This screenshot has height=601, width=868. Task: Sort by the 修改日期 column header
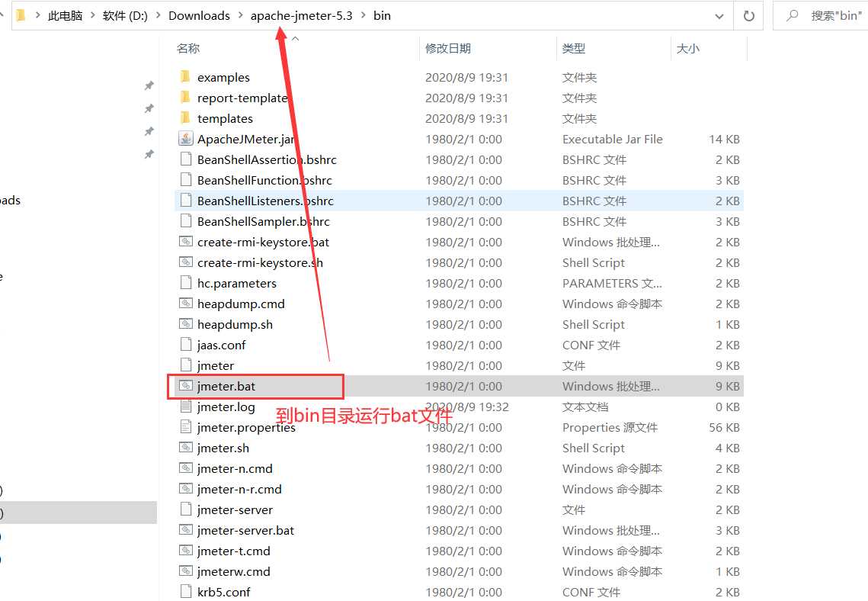click(448, 48)
